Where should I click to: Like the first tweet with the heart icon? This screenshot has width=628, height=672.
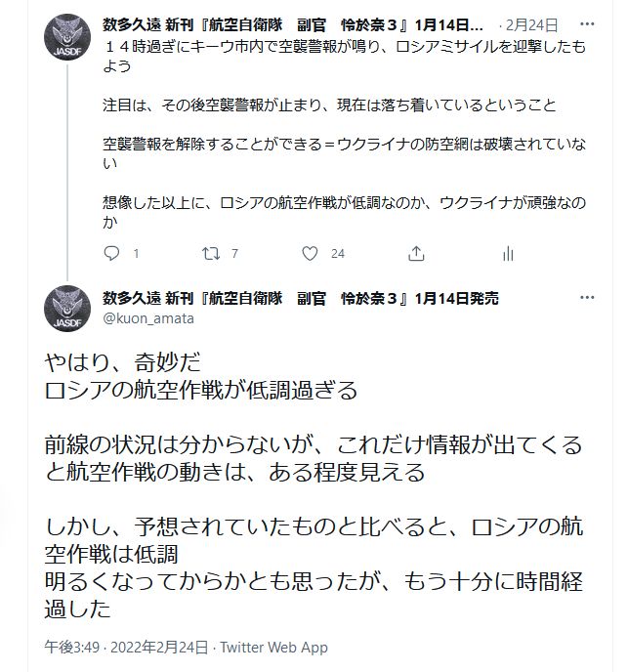pyautogui.click(x=311, y=253)
